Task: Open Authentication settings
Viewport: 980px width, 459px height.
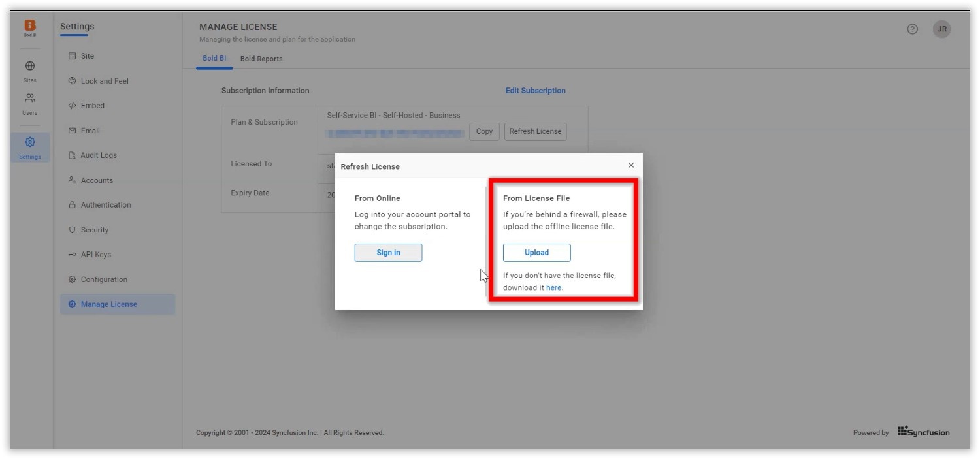Action: click(105, 205)
